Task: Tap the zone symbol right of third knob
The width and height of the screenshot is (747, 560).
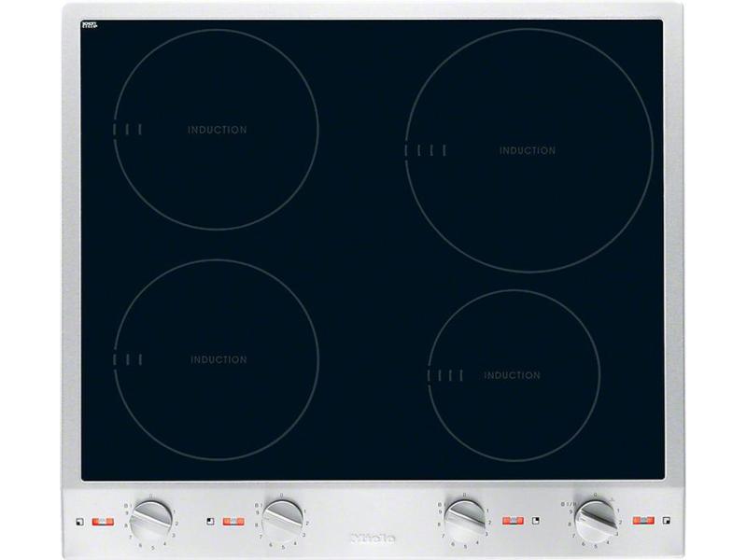Action: pyautogui.click(x=536, y=521)
